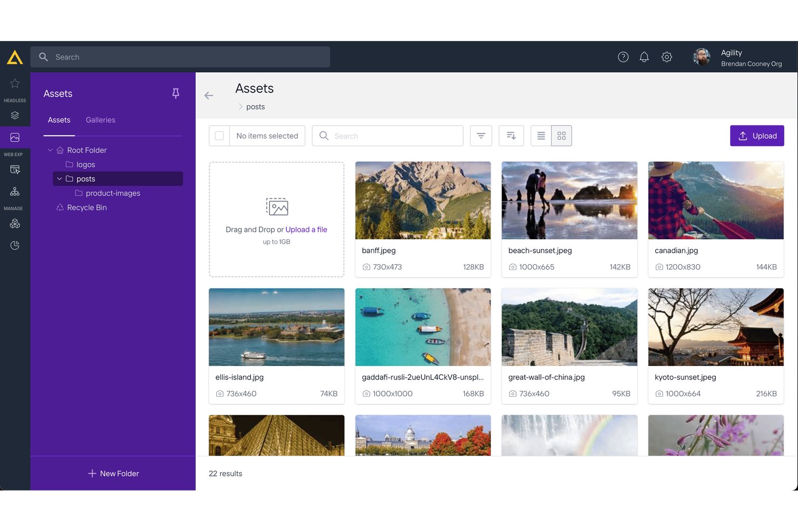Click the Upload button
Screen dimensions: 798x532
coord(757,136)
